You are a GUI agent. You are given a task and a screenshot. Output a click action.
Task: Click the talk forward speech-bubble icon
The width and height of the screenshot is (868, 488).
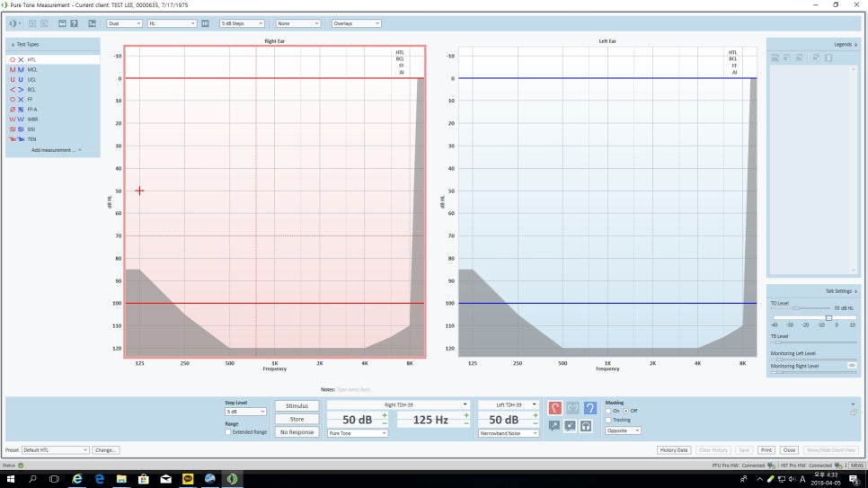[554, 425]
